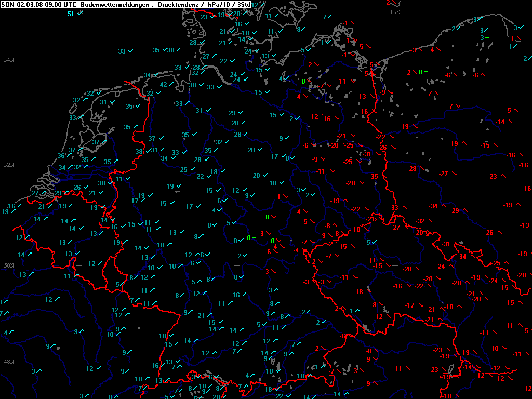Click the red station value -13 beside -19

coord(525,225)
